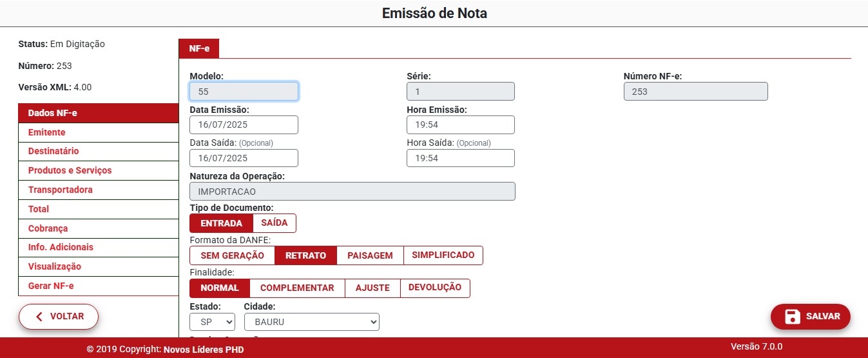Viewport: 868px width, 358px height.
Task: Set DANFE format to SIMPLIFICADO
Action: pos(443,255)
